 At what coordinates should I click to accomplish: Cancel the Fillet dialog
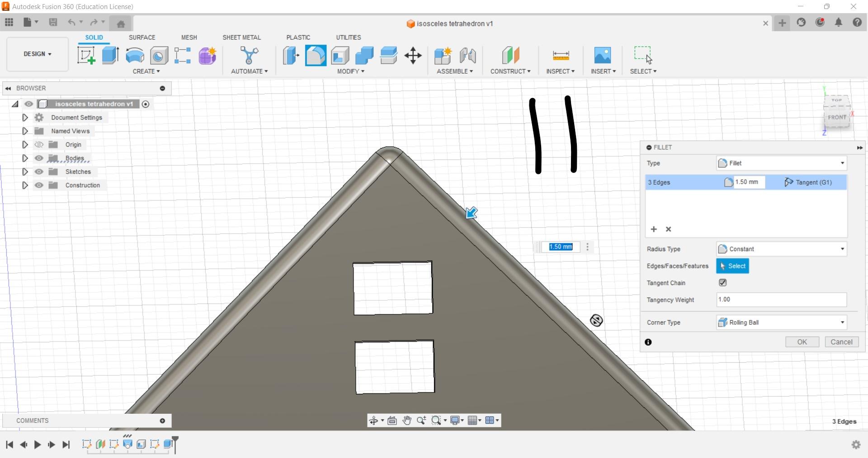[841, 342]
